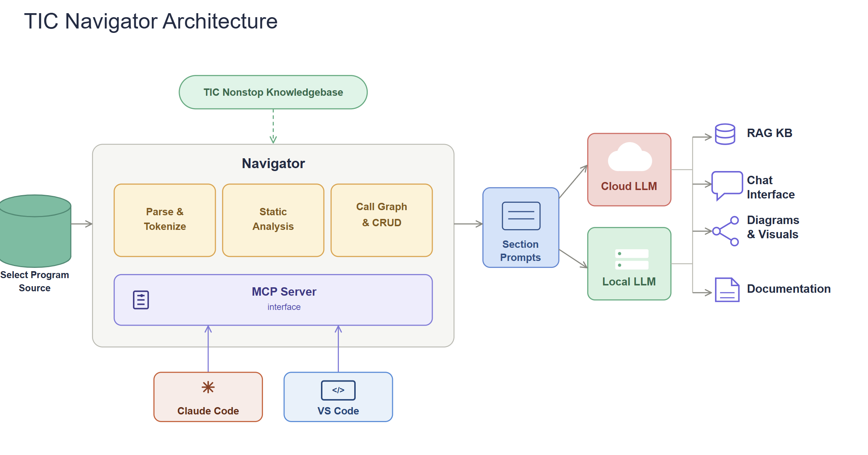Image resolution: width=868 pixels, height=455 pixels.
Task: Click the VS Code code-bracket icon
Action: pyautogui.click(x=338, y=390)
